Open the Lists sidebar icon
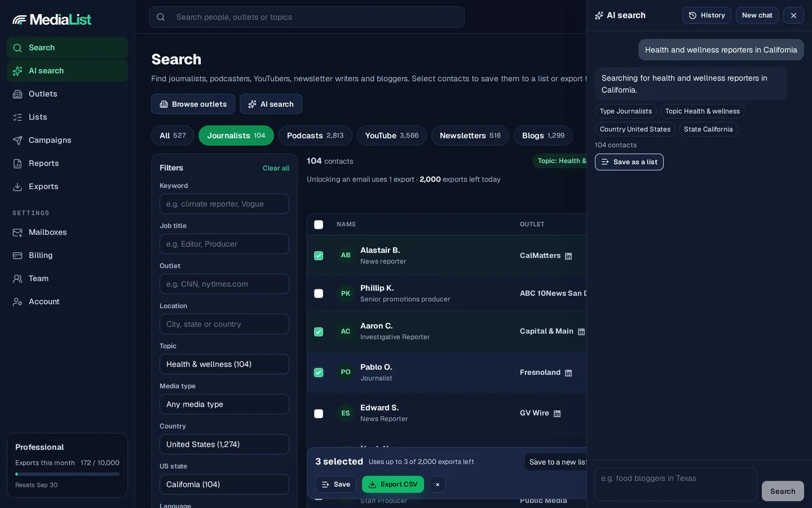 17,117
